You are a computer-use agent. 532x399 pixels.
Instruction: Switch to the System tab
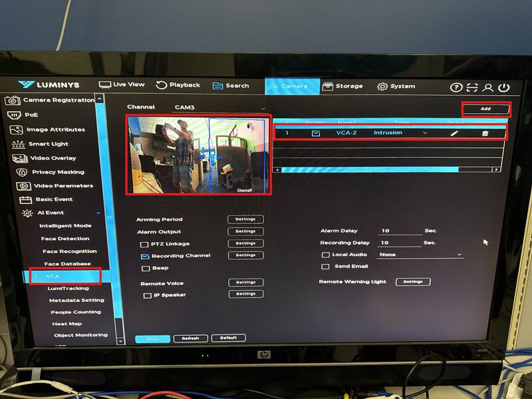pyautogui.click(x=396, y=86)
